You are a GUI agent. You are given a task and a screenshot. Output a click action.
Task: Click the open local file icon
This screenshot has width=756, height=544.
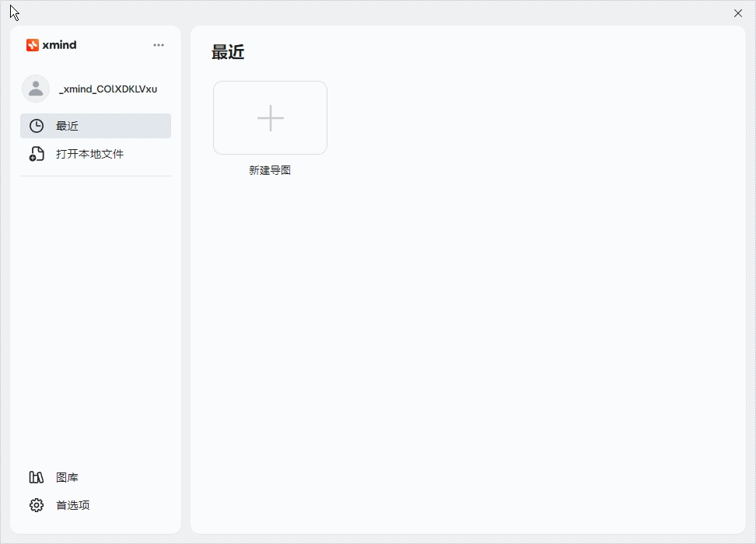point(37,154)
